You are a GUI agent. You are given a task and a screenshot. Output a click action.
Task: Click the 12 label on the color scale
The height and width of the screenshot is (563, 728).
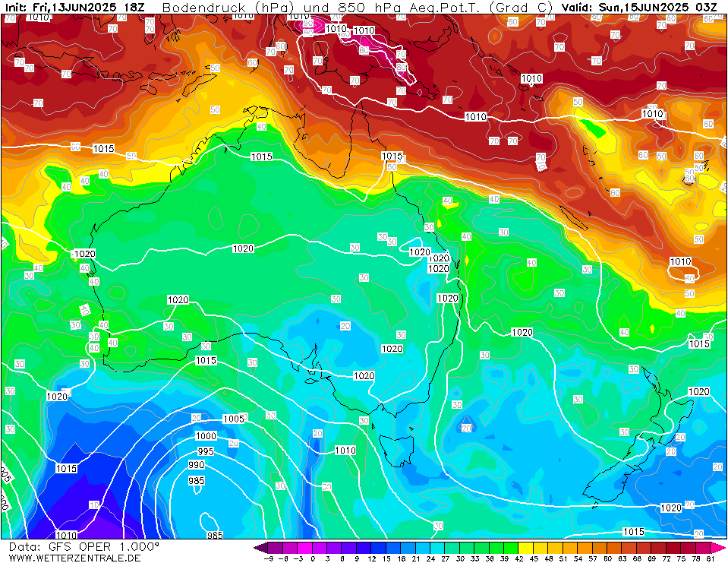pyautogui.click(x=371, y=558)
